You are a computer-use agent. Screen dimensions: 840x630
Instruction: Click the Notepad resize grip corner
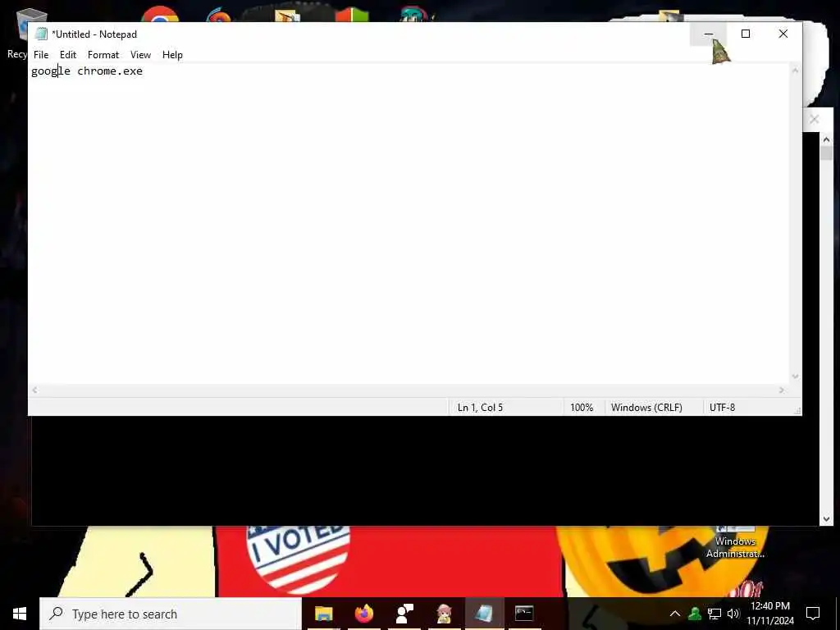797,411
